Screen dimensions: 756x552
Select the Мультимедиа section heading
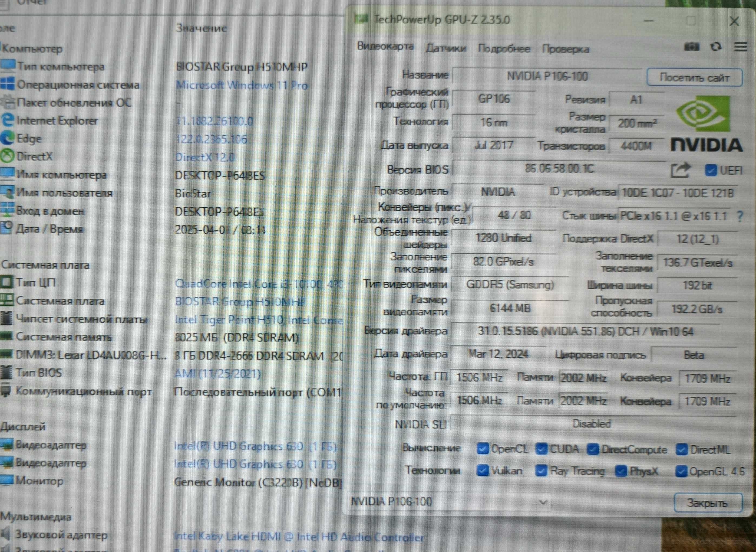pos(36,517)
